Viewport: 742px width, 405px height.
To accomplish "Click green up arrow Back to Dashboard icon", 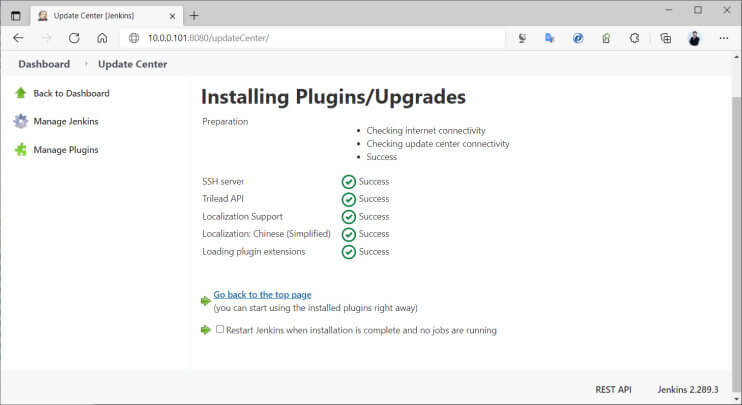I will pyautogui.click(x=20, y=93).
